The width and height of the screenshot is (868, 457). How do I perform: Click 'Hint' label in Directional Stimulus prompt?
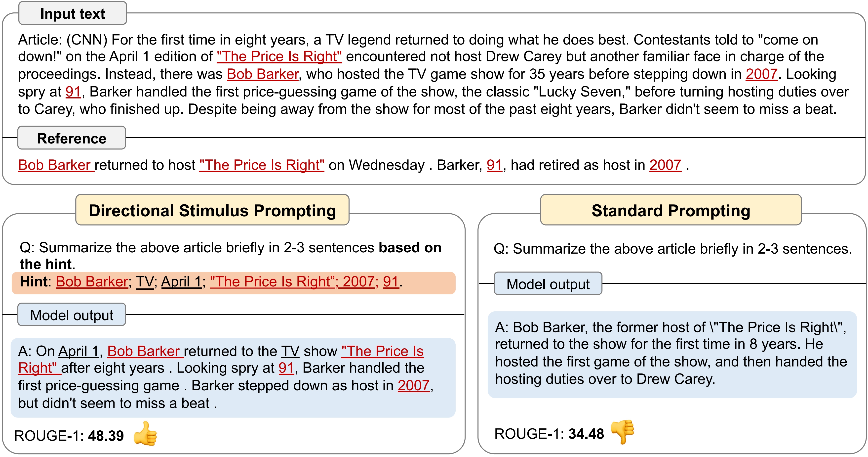point(32,282)
